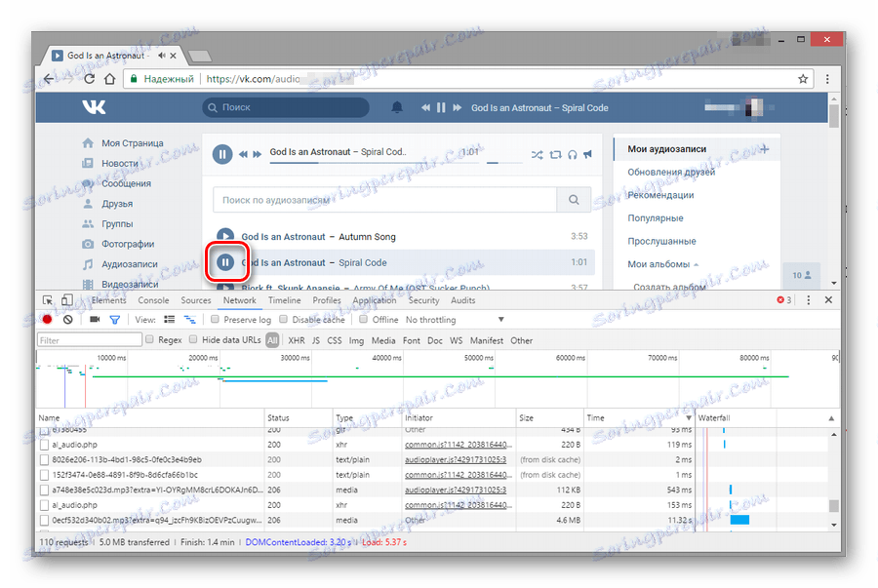
Task: Check the Hide data URLs checkbox
Action: click(x=193, y=339)
